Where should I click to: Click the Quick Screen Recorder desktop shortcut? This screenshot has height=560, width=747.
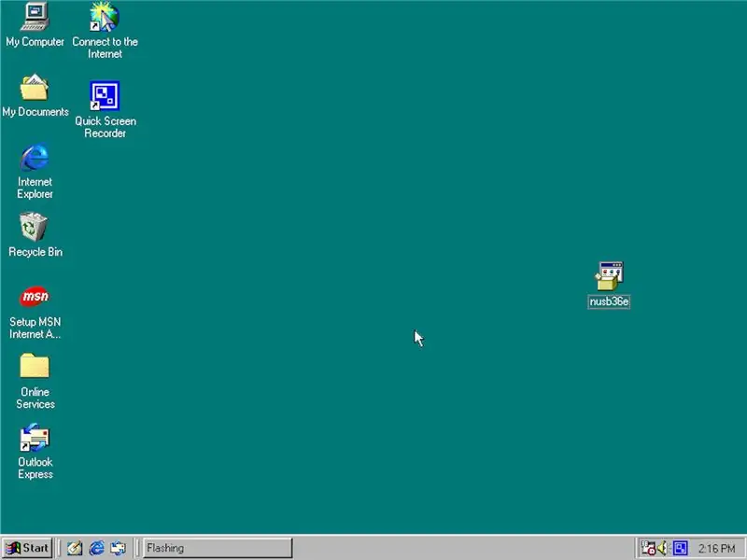pyautogui.click(x=105, y=96)
